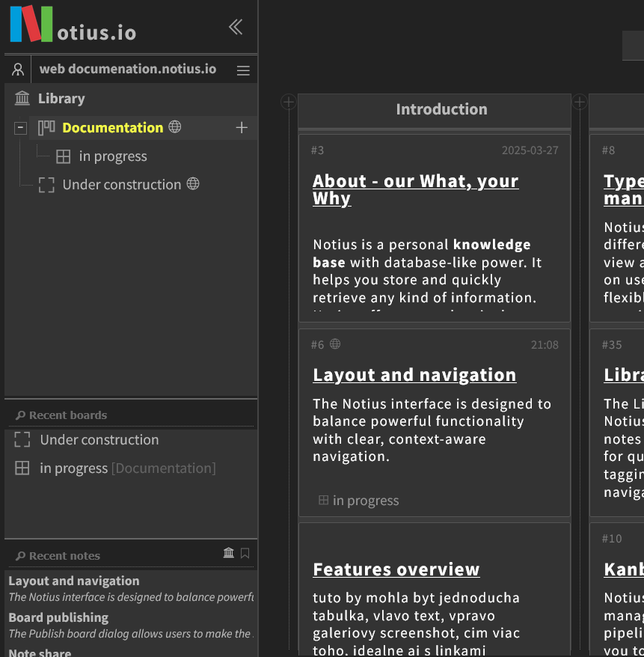Click web documenation.notius.io workspace name
The image size is (644, 657).
[128, 69]
